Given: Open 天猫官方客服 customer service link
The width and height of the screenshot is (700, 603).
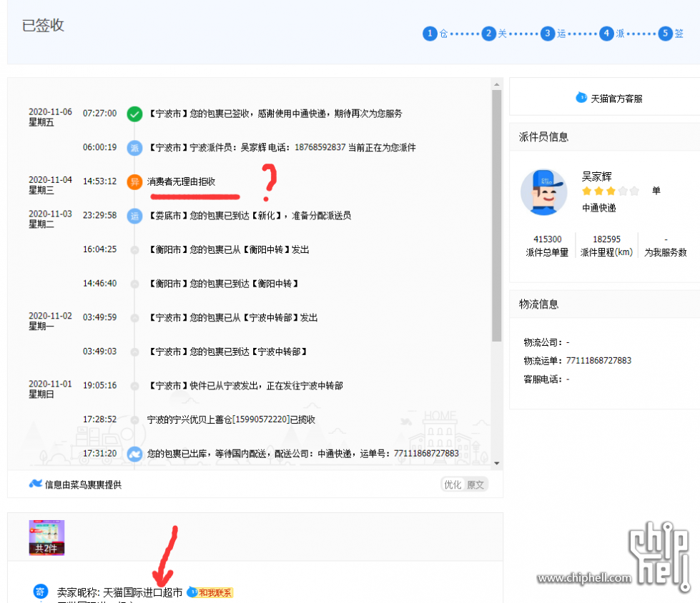Looking at the screenshot, I should coord(616,99).
